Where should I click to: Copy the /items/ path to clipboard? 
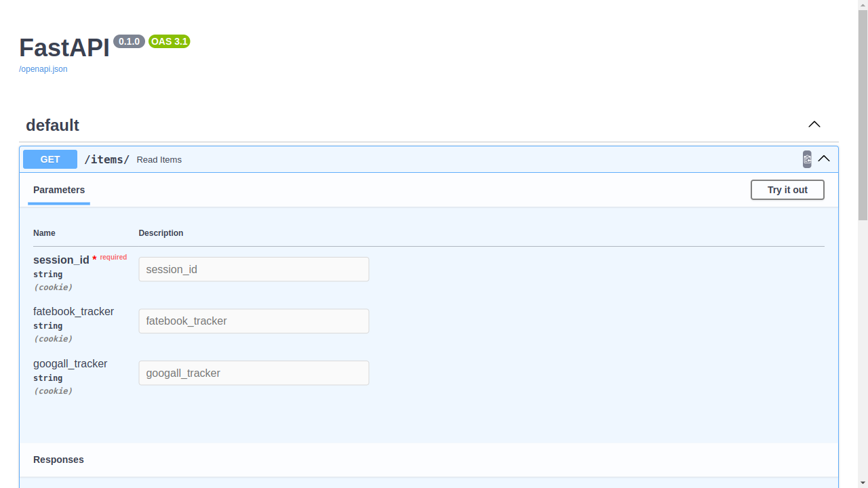click(807, 159)
